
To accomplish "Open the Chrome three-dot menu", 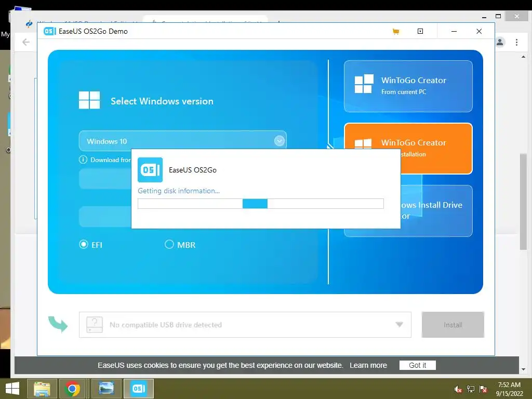I will 516,42.
